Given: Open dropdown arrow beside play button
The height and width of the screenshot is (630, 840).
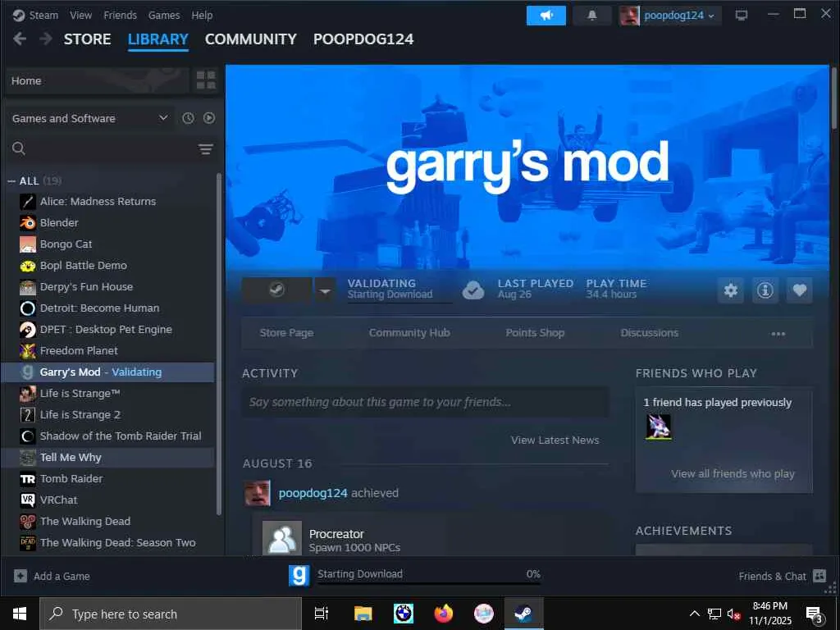Looking at the screenshot, I should coord(325,290).
